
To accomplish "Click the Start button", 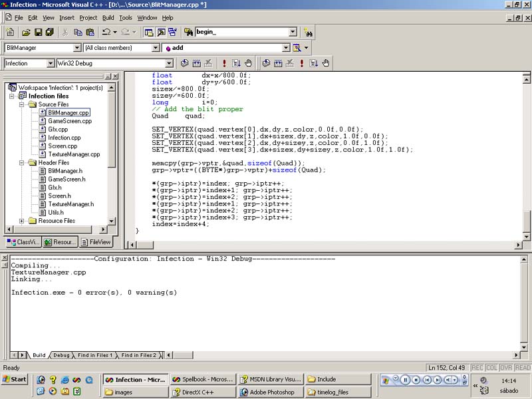I will point(14,380).
